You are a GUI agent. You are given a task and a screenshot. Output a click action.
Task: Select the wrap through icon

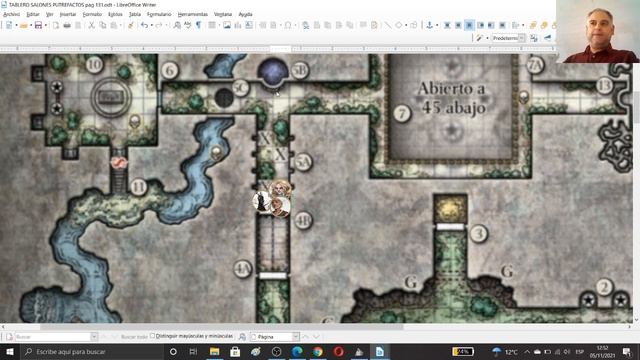click(502, 25)
